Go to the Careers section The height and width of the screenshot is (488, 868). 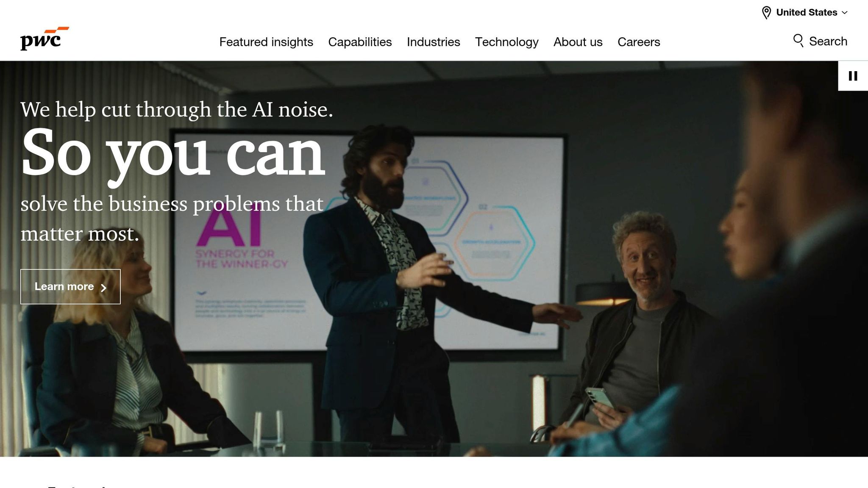[x=639, y=42]
